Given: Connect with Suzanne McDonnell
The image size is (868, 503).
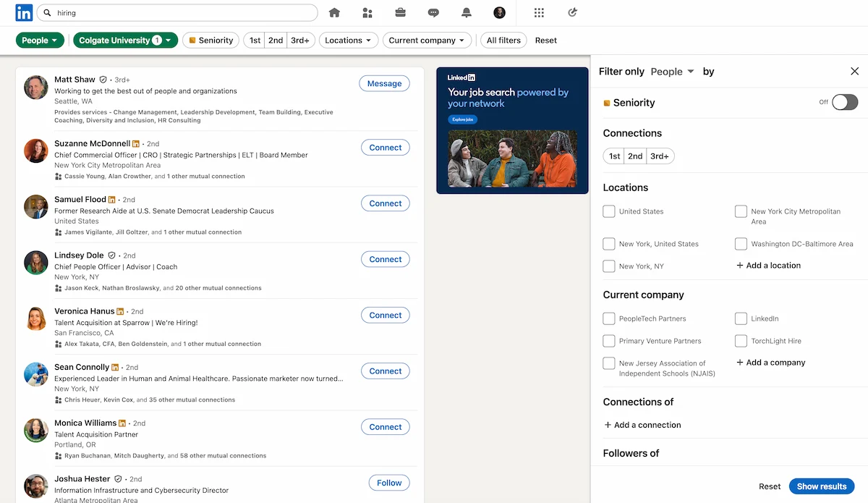Looking at the screenshot, I should click(385, 147).
